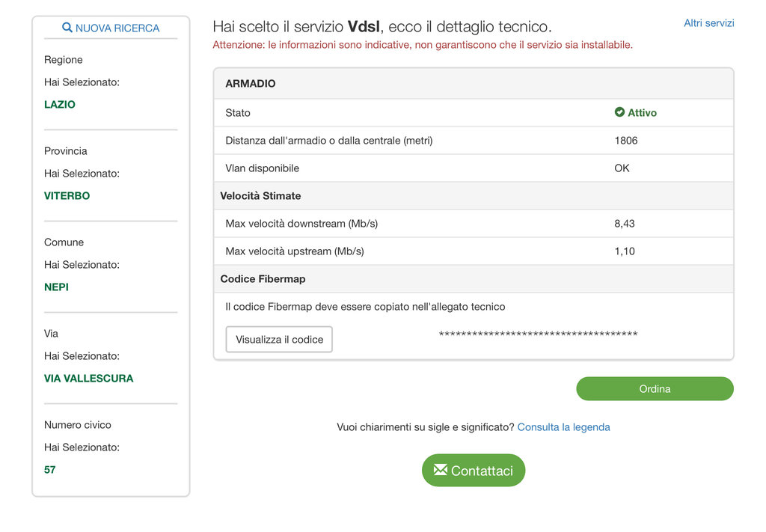Click the envelope icon on Contattaci button
Viewport: 766px width, 532px height.
coord(440,470)
